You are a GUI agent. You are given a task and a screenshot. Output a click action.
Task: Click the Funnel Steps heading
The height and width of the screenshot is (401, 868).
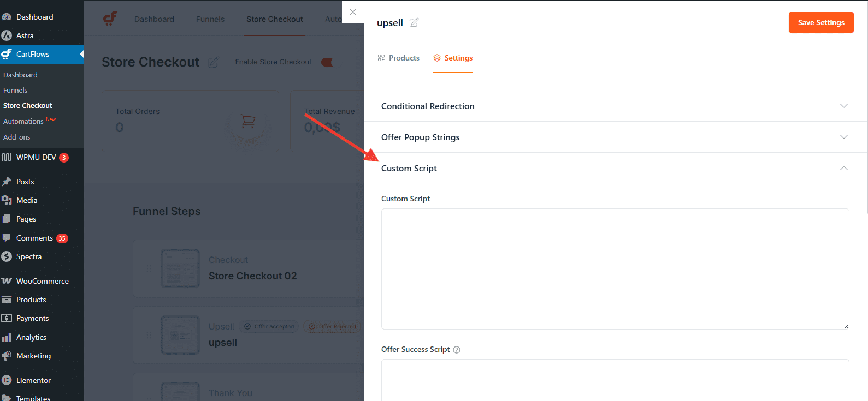pos(167,211)
